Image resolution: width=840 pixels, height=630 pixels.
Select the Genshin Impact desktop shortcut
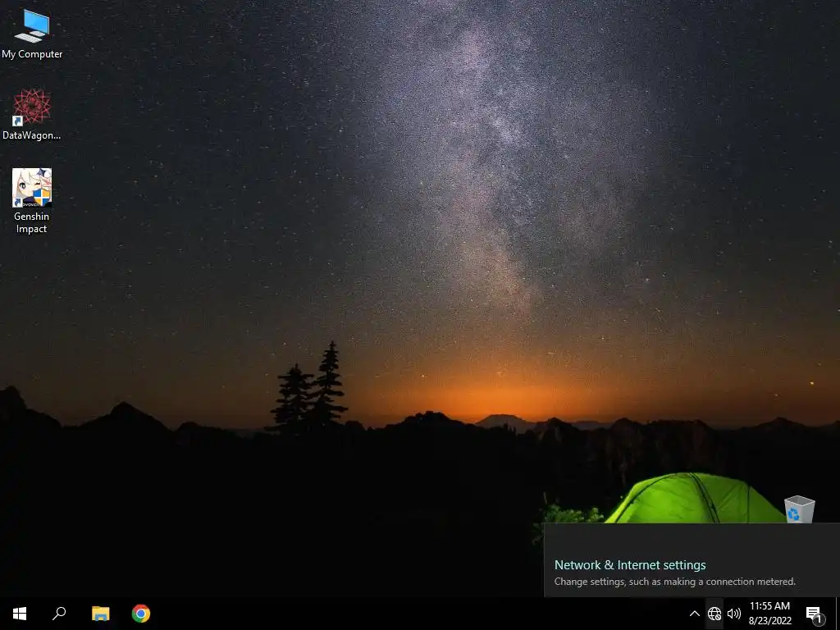[32, 201]
